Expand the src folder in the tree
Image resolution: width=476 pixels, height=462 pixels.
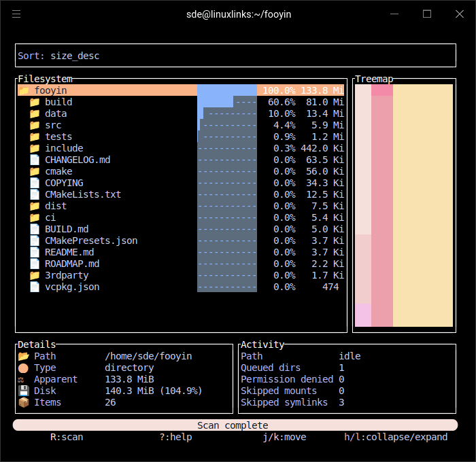(53, 125)
